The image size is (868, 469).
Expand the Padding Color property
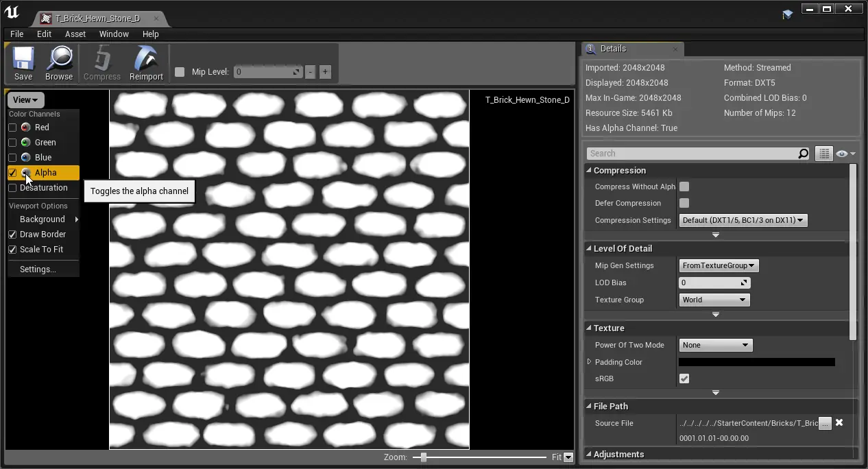(589, 362)
